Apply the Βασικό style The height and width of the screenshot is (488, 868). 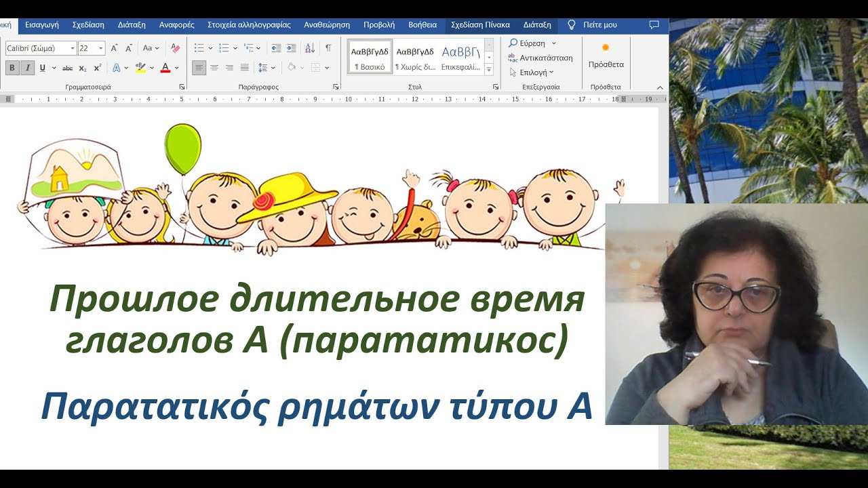[x=370, y=57]
